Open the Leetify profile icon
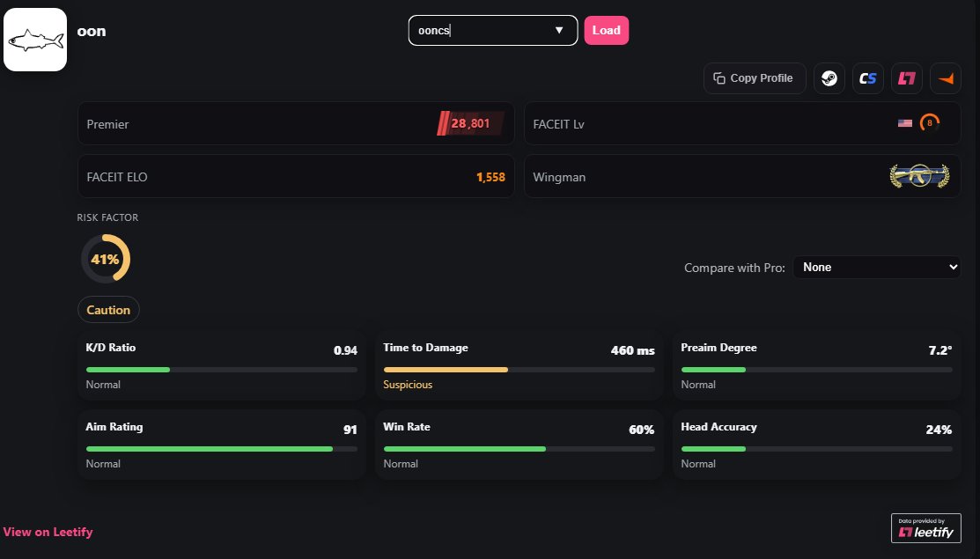The image size is (980, 559). click(x=907, y=78)
